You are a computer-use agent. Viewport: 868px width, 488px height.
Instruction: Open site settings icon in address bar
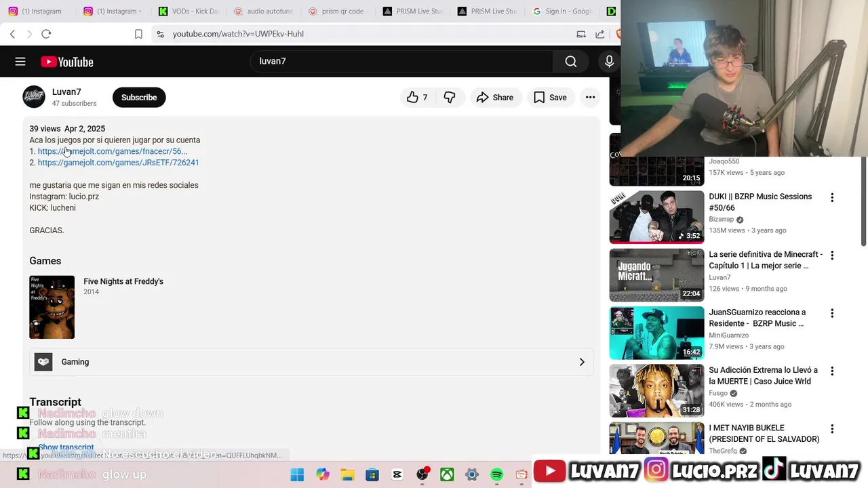[160, 34]
